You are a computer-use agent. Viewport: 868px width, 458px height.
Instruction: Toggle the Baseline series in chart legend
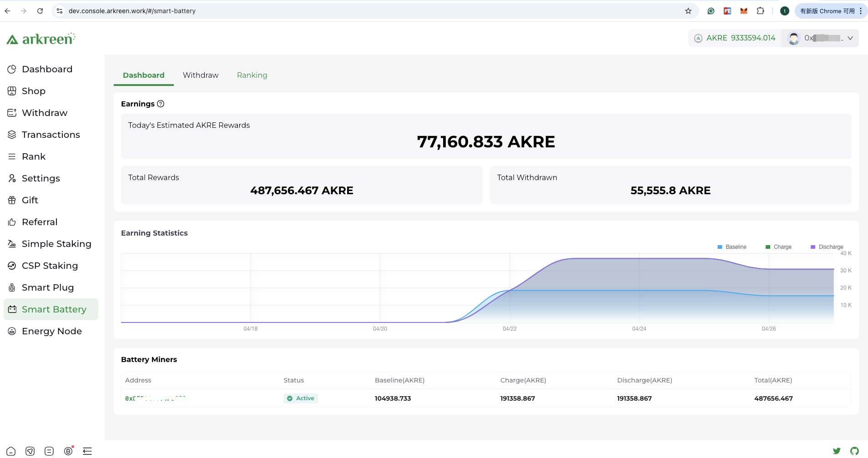[x=732, y=247]
